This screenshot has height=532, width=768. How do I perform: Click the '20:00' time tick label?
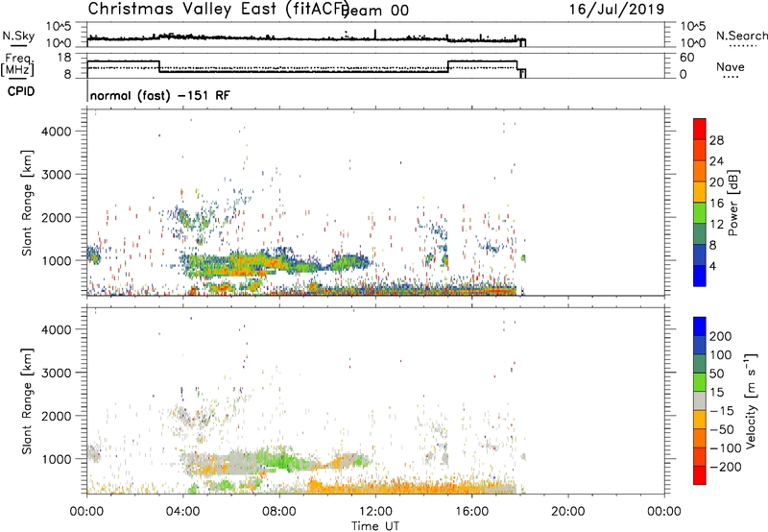568,512
